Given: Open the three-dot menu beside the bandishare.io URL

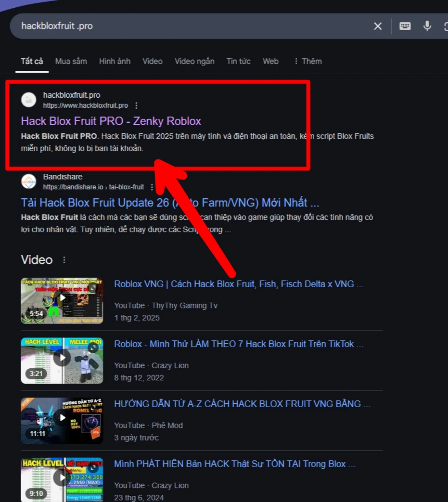Looking at the screenshot, I should click(152, 187).
